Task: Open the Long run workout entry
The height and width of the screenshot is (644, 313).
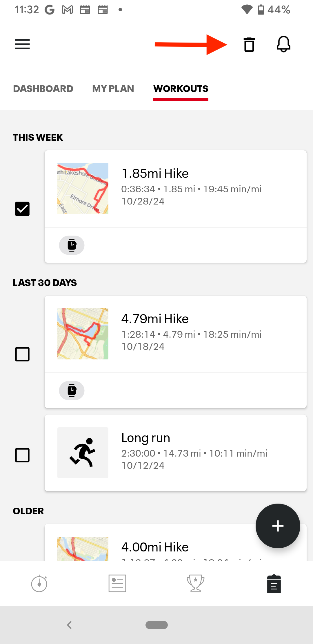Action: [x=176, y=453]
